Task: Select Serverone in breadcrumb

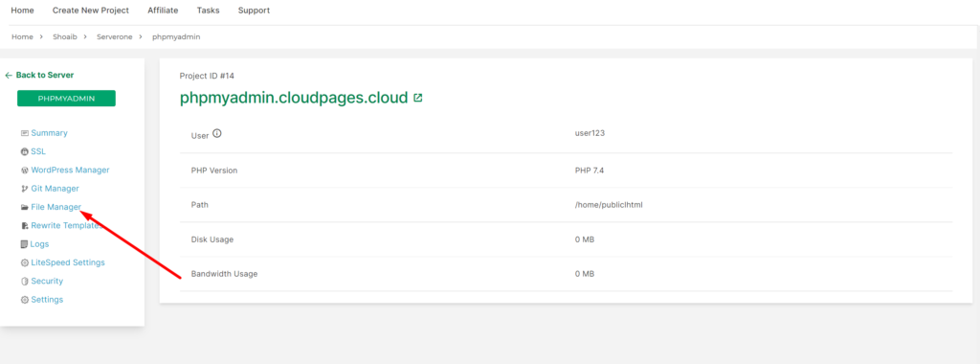Action: tap(115, 37)
